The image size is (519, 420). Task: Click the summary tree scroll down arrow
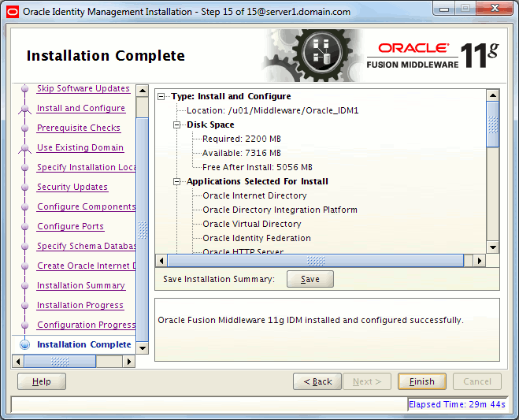(493, 247)
